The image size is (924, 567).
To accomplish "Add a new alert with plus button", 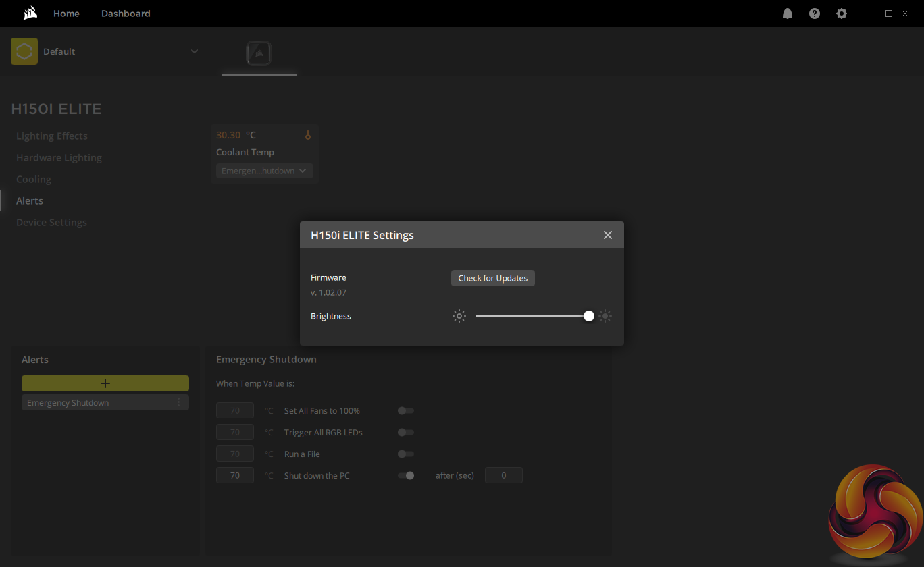I will [x=105, y=383].
